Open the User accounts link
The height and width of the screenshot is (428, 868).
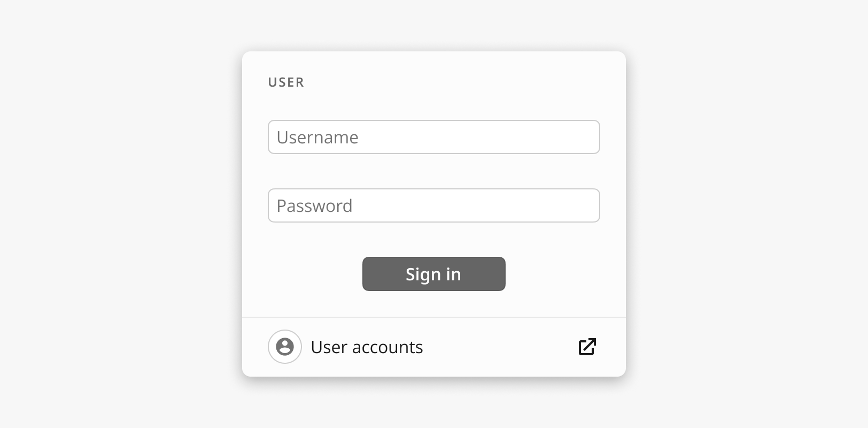(367, 347)
